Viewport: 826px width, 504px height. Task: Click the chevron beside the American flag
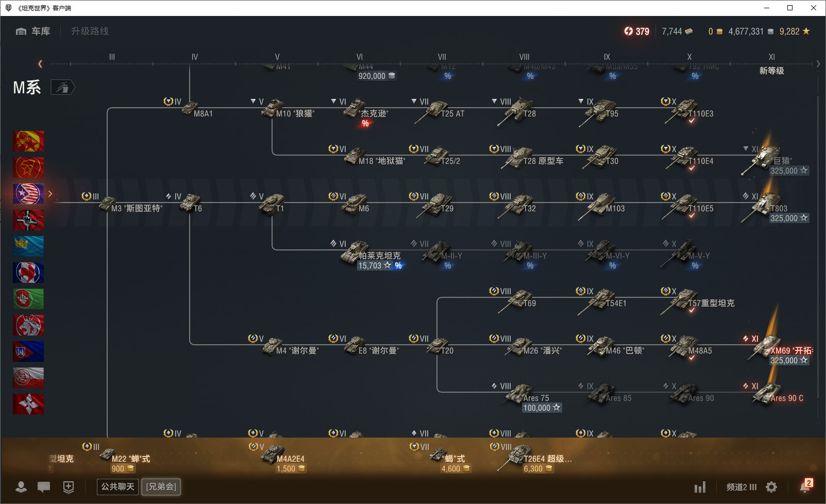pos(50,194)
